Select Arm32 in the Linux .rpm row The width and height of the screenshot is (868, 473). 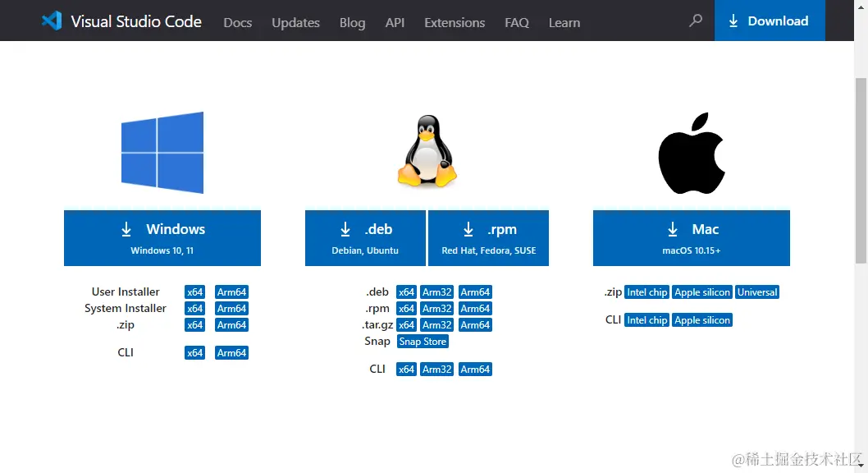coord(436,309)
